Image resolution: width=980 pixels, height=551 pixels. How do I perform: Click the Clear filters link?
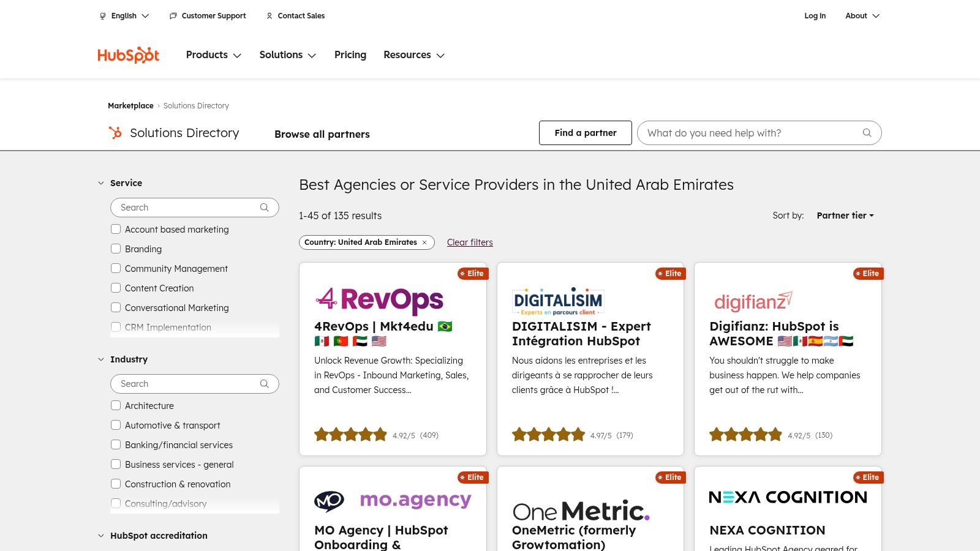[470, 242]
